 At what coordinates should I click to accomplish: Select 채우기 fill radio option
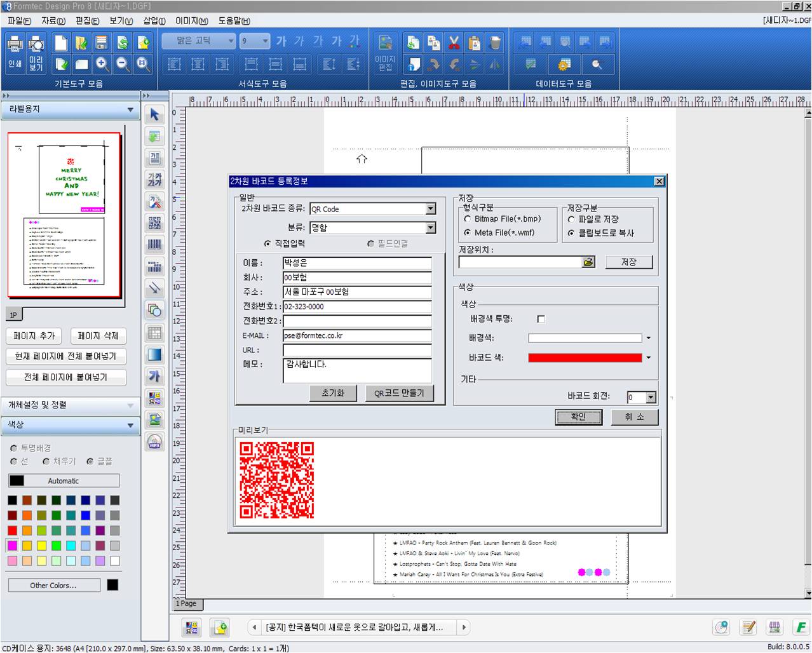click(x=46, y=462)
